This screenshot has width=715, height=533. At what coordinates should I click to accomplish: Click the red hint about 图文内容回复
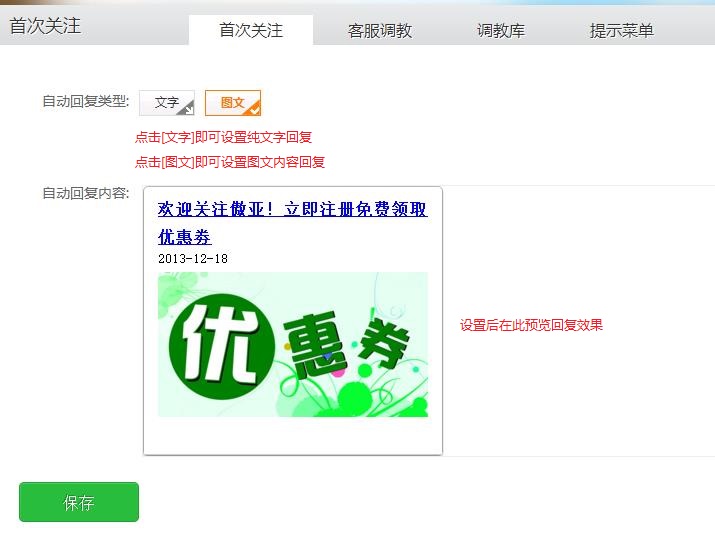[229, 162]
